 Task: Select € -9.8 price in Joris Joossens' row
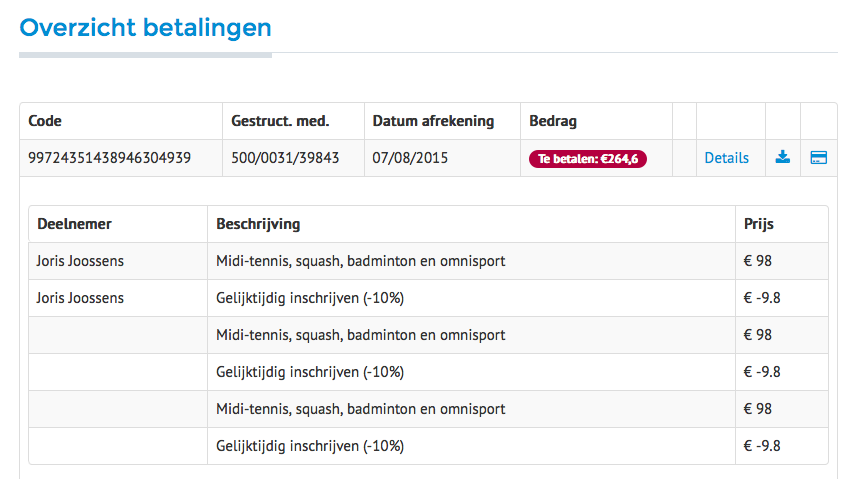[763, 298]
